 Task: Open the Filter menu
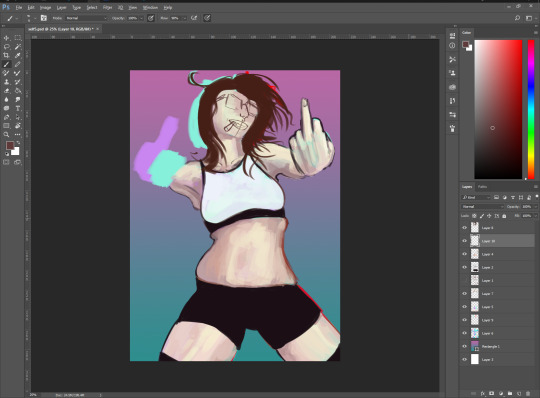pos(107,7)
